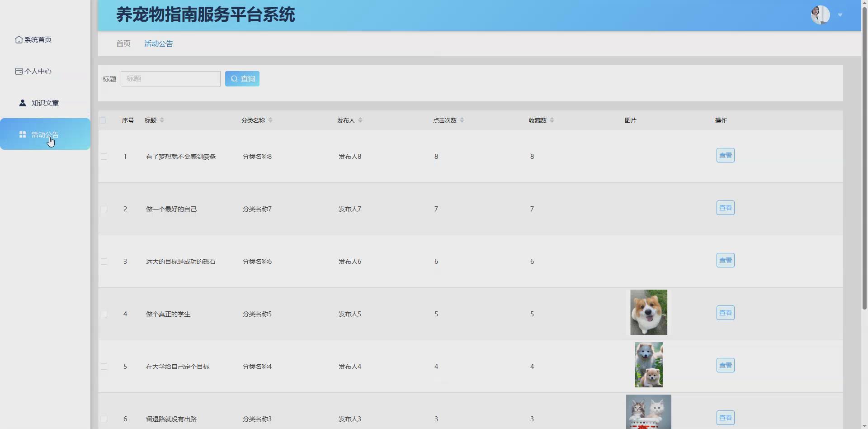
Task: Click the user avatar in header
Action: [820, 15]
